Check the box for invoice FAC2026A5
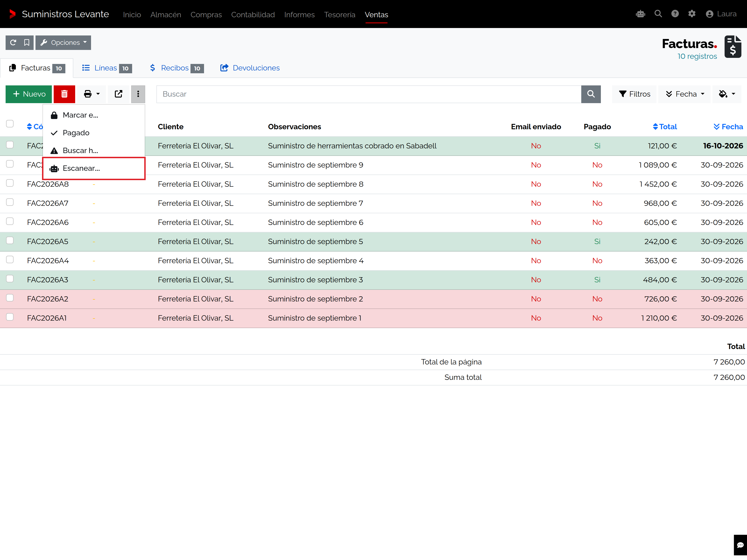The height and width of the screenshot is (560, 747). pos(10,241)
